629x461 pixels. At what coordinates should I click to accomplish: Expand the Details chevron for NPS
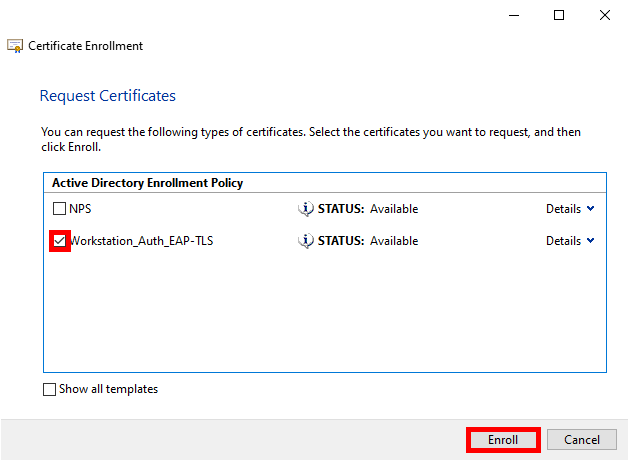coord(590,209)
